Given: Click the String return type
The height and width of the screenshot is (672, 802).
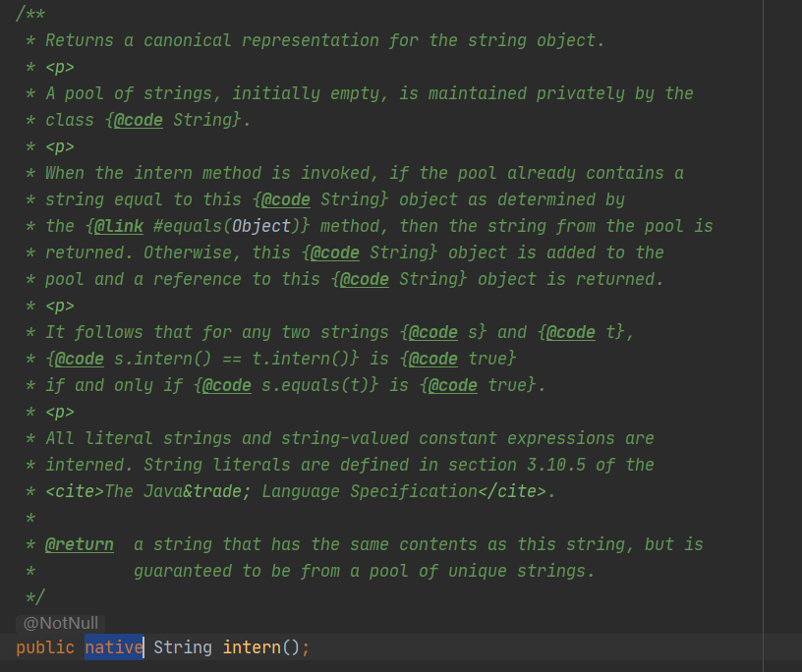Looking at the screenshot, I should click(x=183, y=647).
